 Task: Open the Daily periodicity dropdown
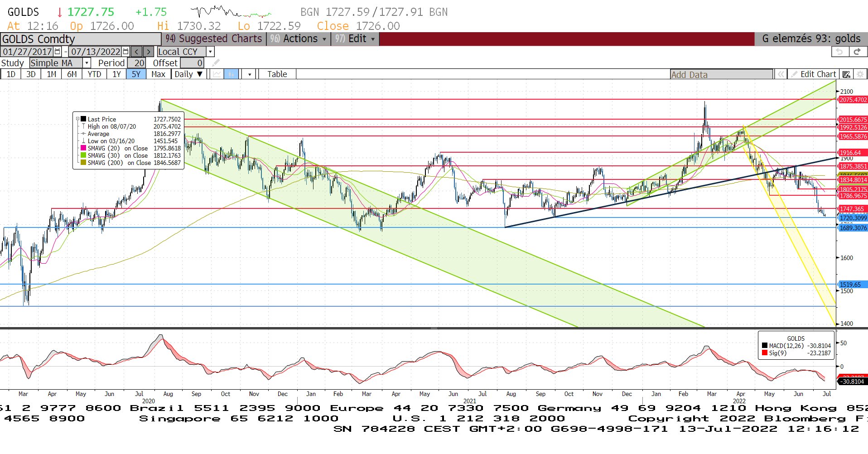click(188, 74)
